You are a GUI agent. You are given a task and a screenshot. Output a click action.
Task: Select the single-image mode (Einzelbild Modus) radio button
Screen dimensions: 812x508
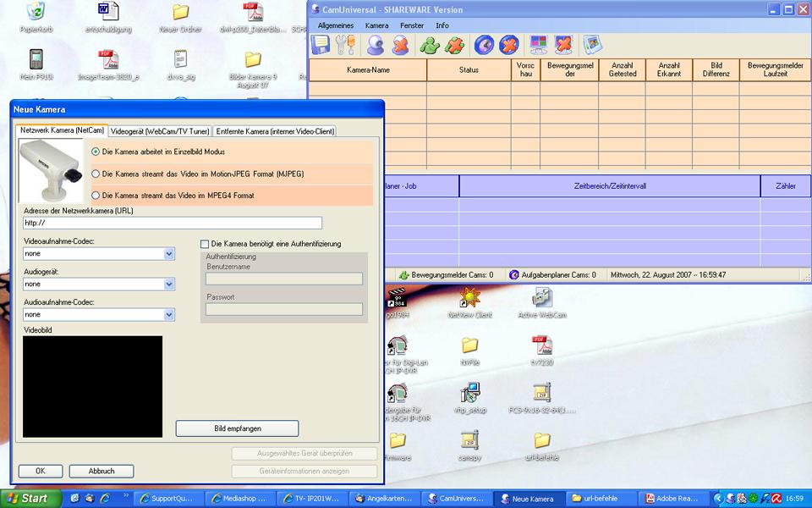(96, 152)
